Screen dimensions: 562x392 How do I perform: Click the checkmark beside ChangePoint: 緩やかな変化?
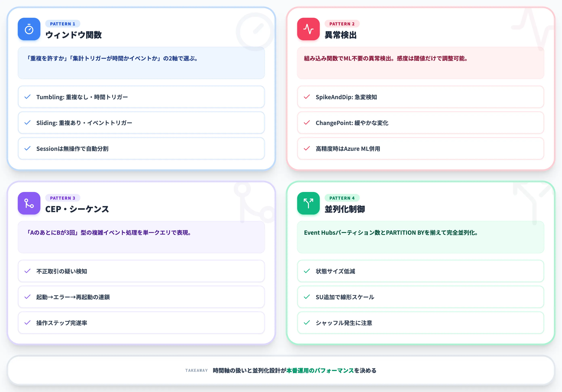307,123
